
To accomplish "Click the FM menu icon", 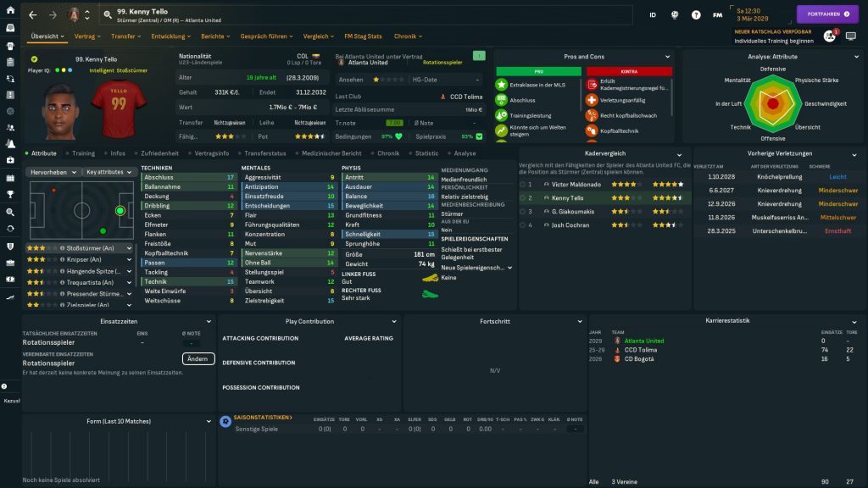I will (718, 15).
